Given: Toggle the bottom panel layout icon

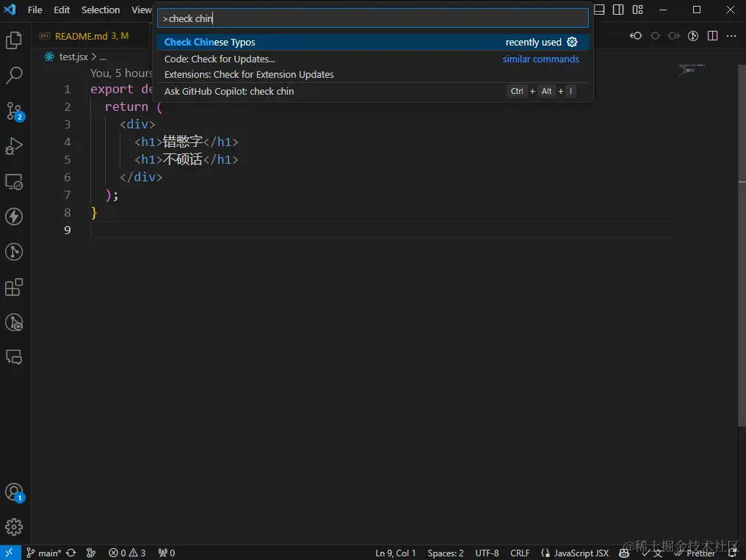Looking at the screenshot, I should 599,10.
